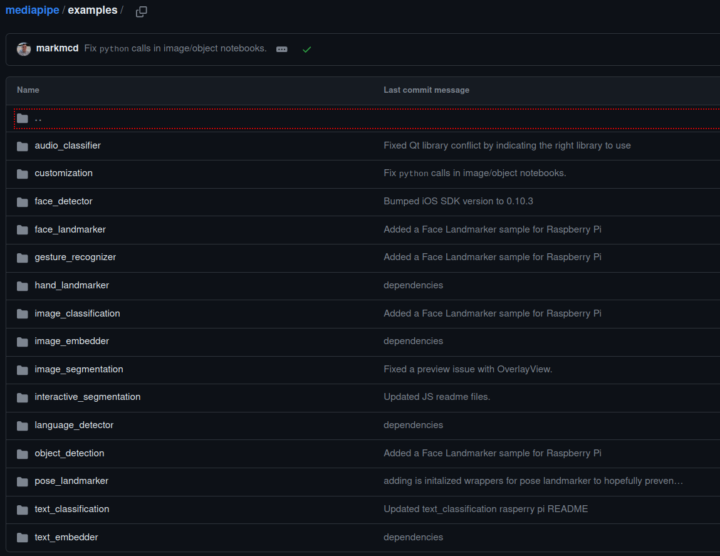Click the image_classification folder icon
Viewport: 720px width, 556px height.
point(22,314)
